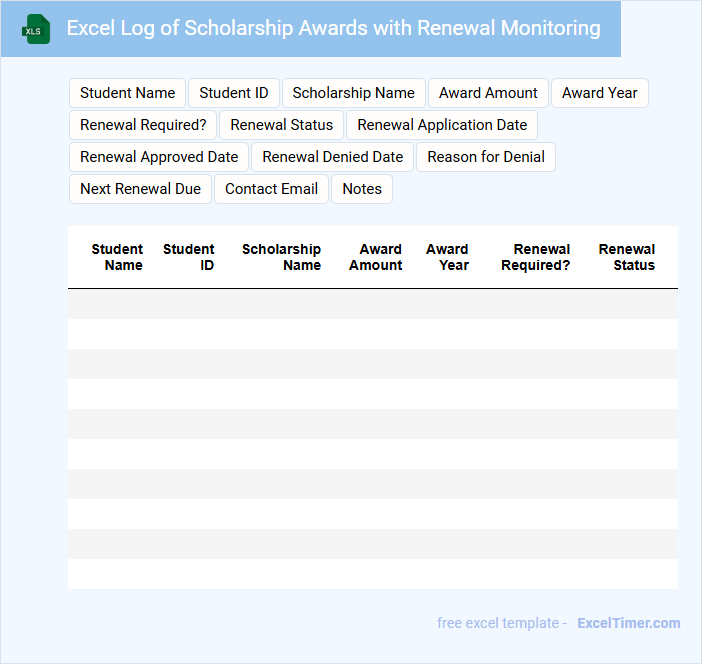Viewport: 702px width, 664px height.
Task: Select the Renewal Application Date tag
Action: 442,125
